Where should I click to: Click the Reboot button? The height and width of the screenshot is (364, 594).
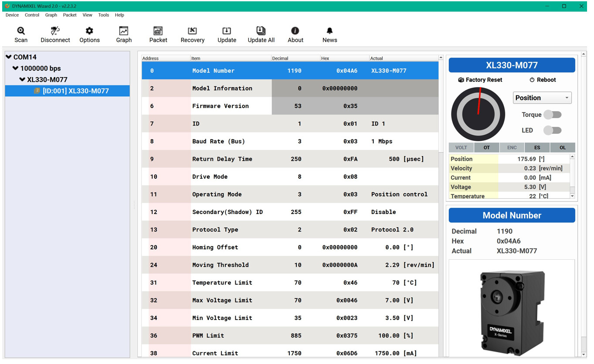point(543,80)
